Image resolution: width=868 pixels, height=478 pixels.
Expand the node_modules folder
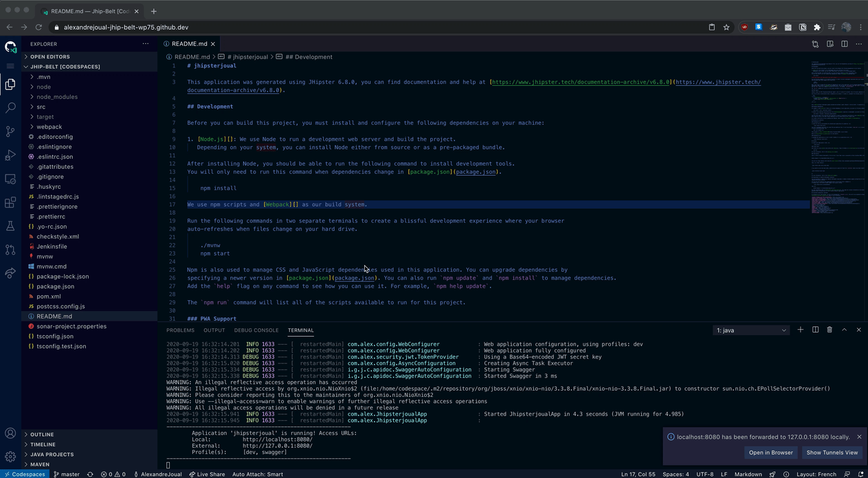point(57,96)
